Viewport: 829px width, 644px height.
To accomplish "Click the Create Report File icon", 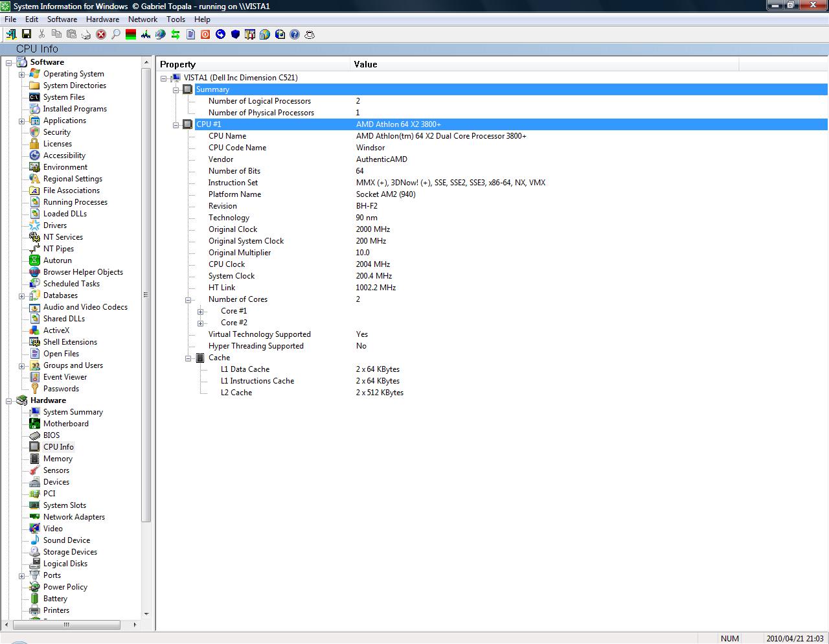I will tap(190, 34).
